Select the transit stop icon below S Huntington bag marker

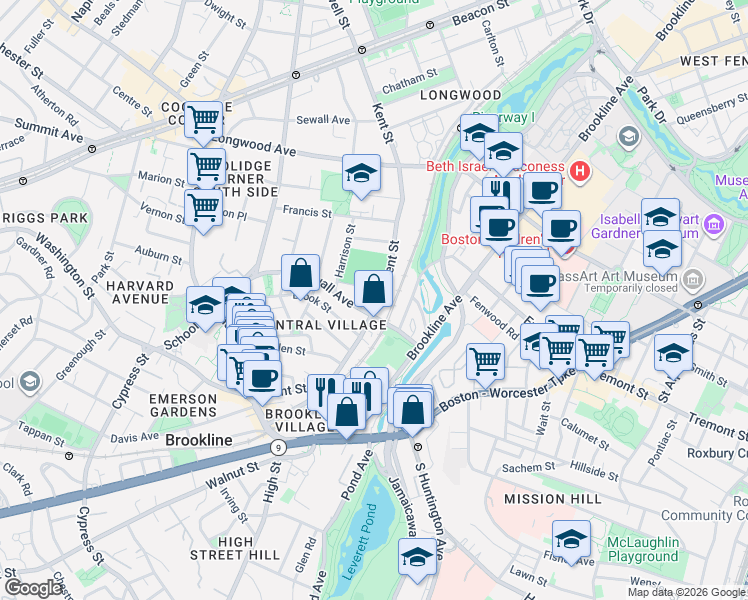(x=418, y=447)
